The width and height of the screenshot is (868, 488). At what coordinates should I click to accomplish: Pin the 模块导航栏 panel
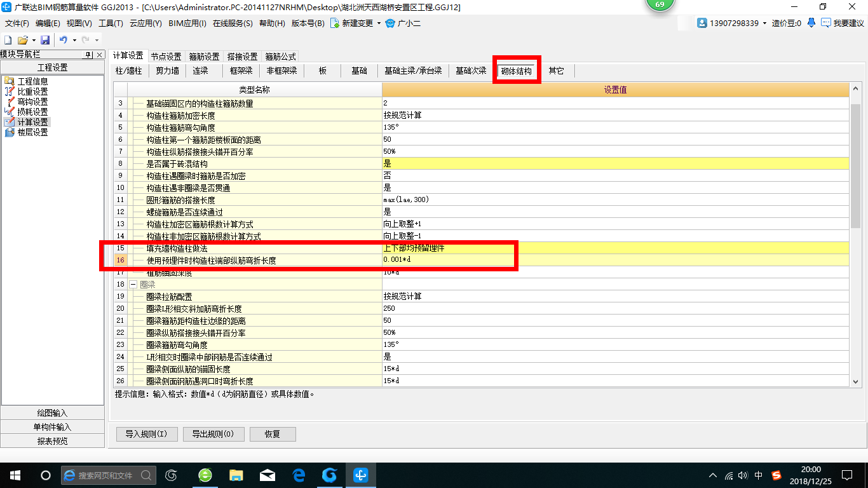(x=88, y=55)
